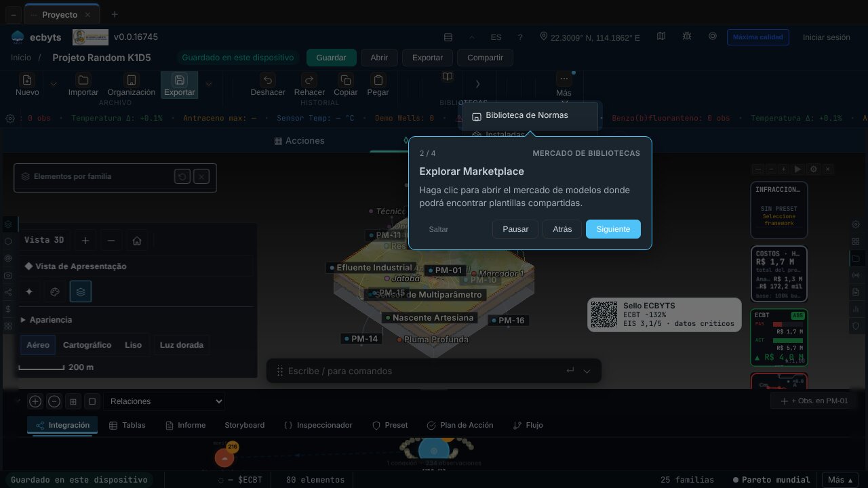The width and height of the screenshot is (868, 488).
Task: Click the command input field
Action: 424,371
